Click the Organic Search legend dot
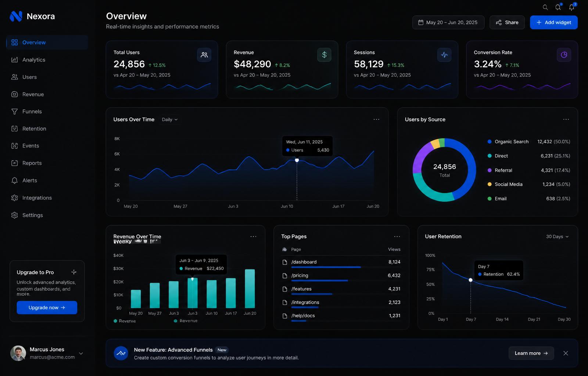The width and height of the screenshot is (588, 376). 490,142
